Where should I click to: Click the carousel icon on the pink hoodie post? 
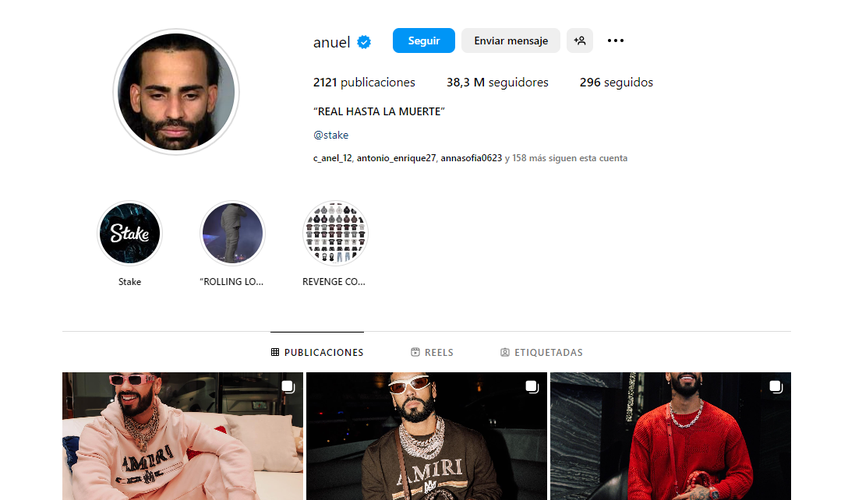click(288, 387)
